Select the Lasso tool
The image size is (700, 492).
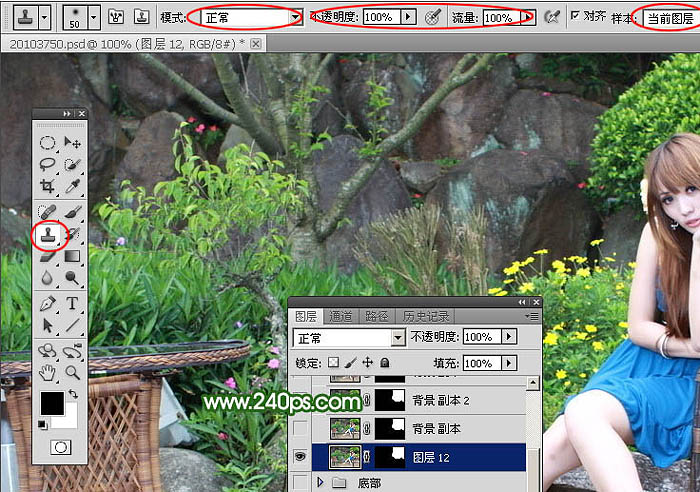point(47,164)
